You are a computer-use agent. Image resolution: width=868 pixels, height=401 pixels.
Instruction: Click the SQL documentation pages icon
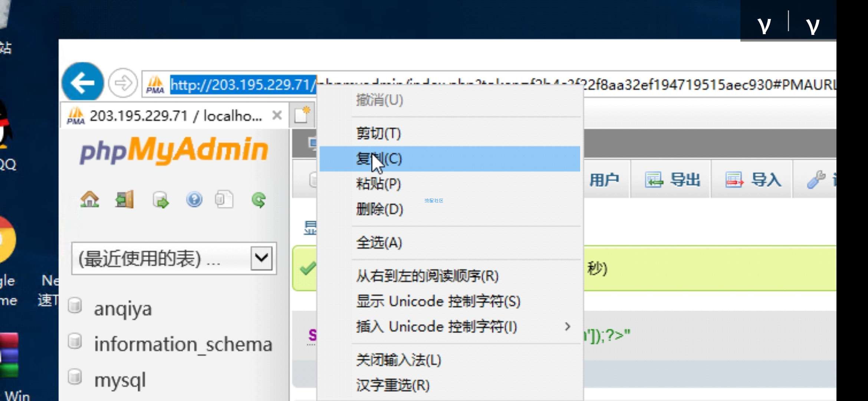click(x=224, y=199)
